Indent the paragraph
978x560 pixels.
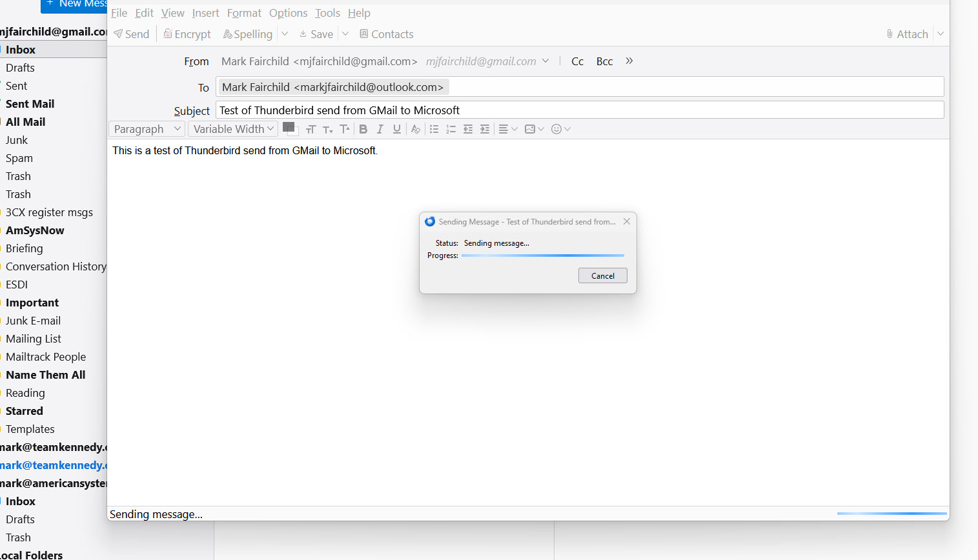[x=485, y=129]
